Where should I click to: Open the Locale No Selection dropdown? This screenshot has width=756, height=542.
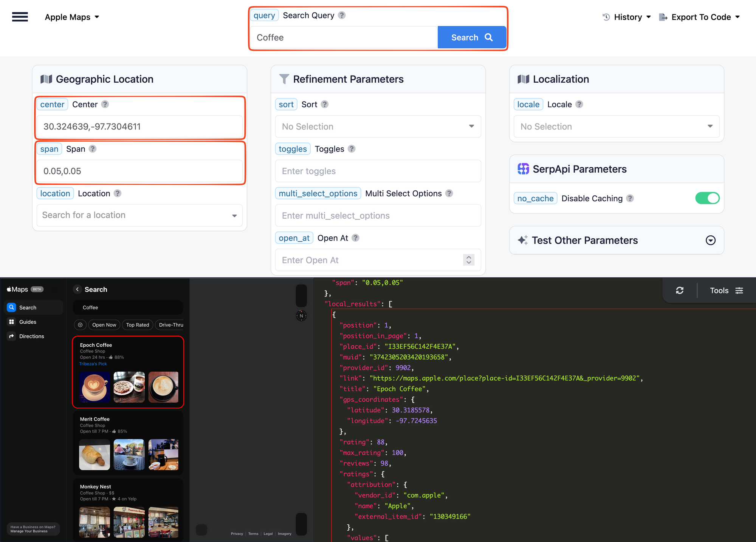coord(617,127)
